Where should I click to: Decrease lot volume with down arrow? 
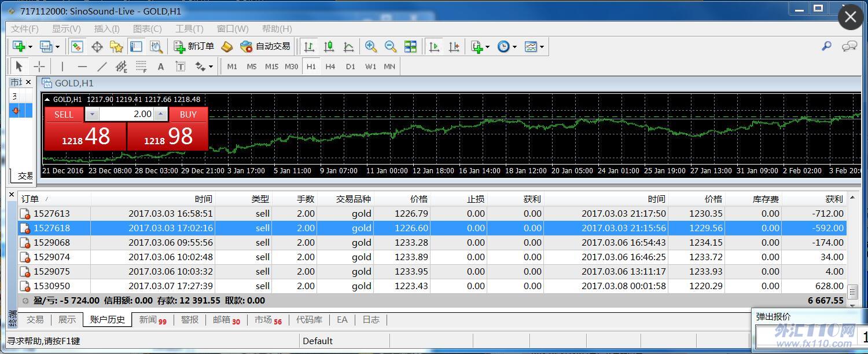(91, 114)
